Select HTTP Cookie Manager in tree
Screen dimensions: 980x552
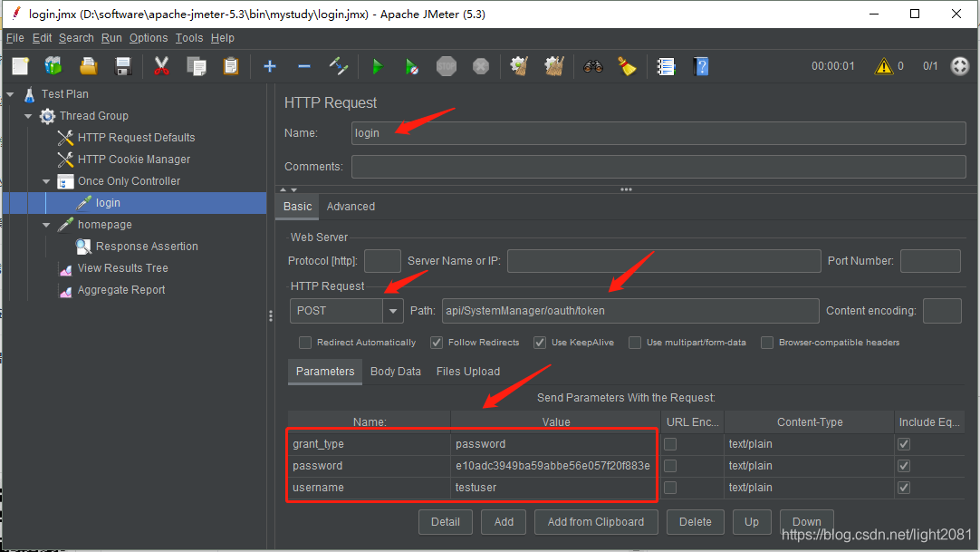click(x=134, y=160)
